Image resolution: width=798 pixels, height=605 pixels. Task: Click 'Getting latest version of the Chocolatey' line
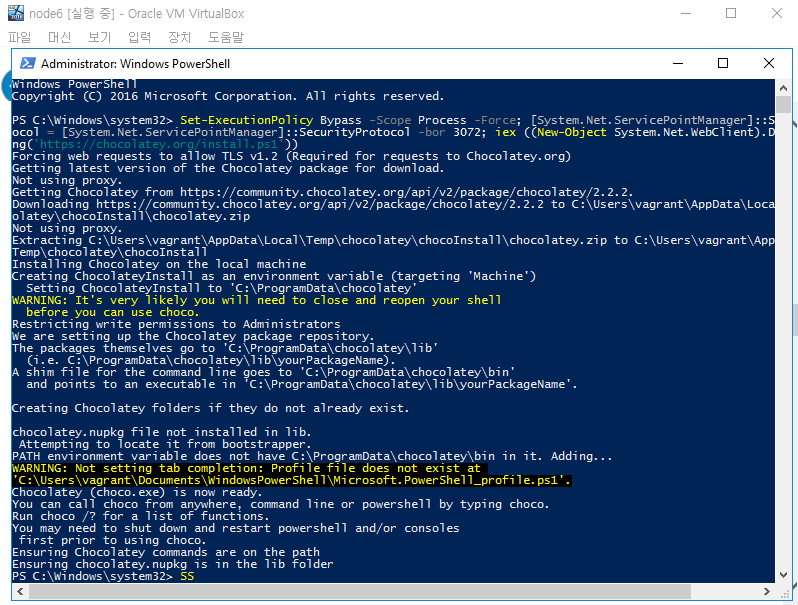(x=228, y=168)
